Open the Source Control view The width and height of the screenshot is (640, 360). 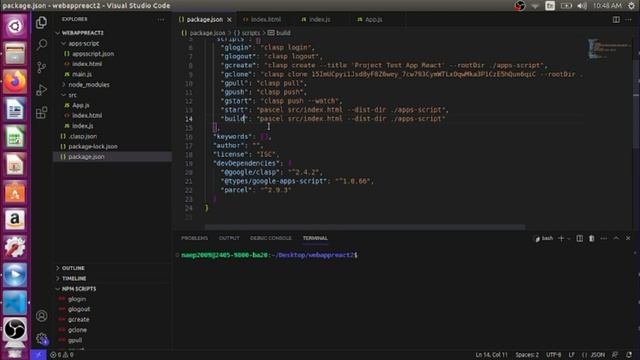pyautogui.click(x=41, y=67)
